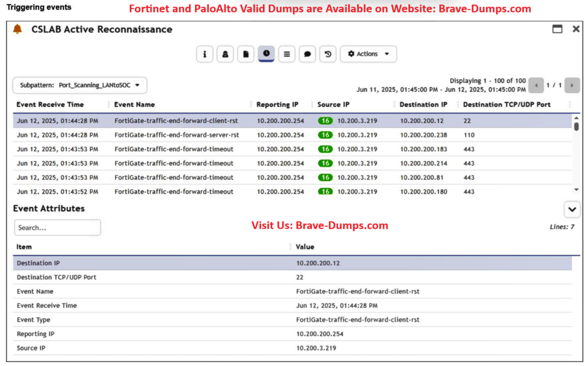The width and height of the screenshot is (588, 366).
Task: Click the orange alert bell icon
Action: click(17, 29)
